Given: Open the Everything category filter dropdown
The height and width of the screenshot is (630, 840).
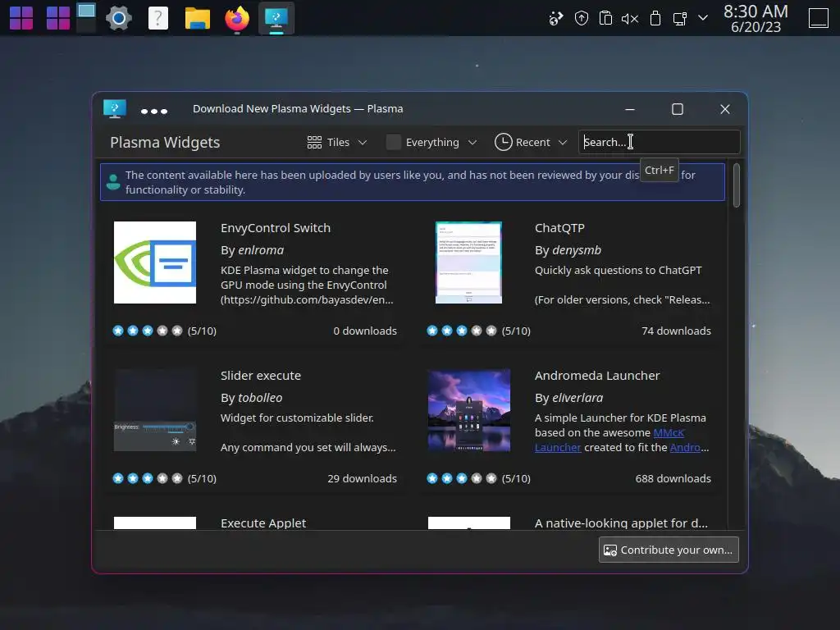Looking at the screenshot, I should [x=431, y=143].
